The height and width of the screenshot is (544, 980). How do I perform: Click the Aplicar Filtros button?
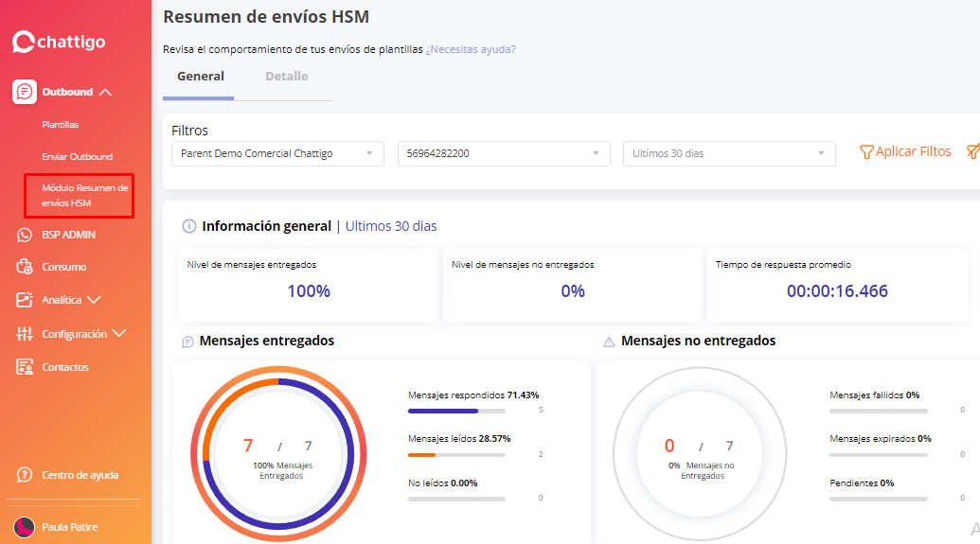[x=905, y=152]
